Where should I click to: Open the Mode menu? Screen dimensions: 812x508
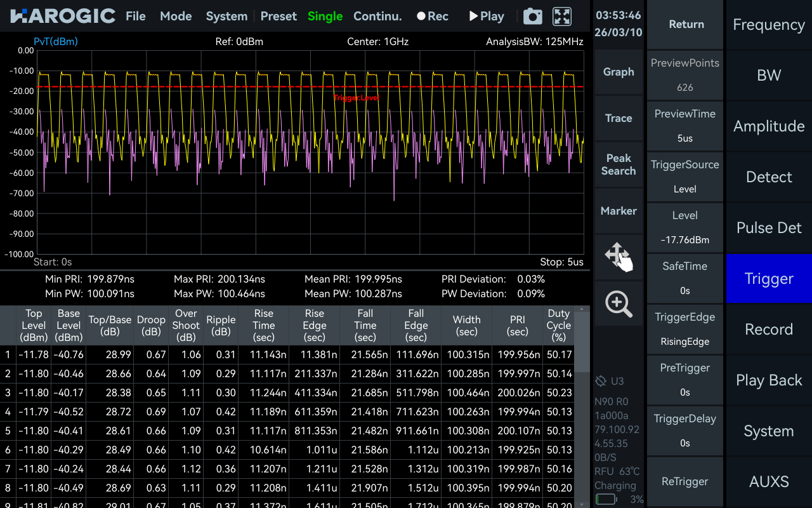(176, 16)
